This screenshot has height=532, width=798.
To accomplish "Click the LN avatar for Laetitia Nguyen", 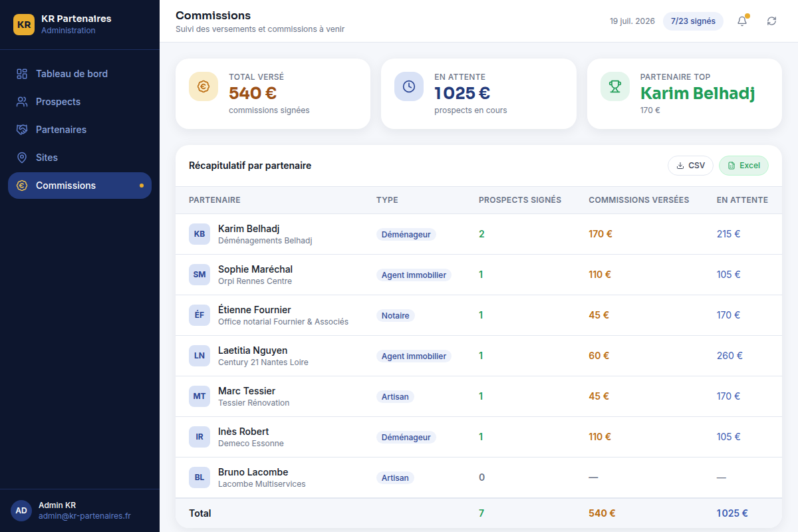I will 199,356.
